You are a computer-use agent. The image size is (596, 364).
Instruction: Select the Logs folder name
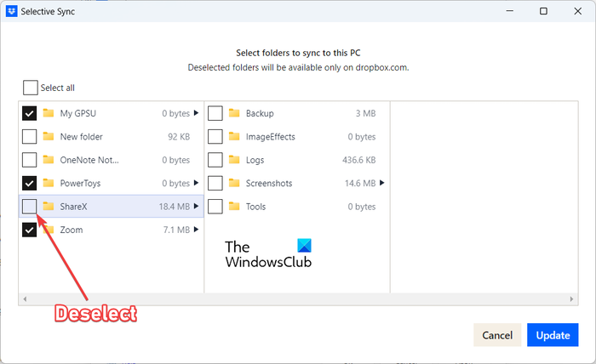(x=255, y=160)
